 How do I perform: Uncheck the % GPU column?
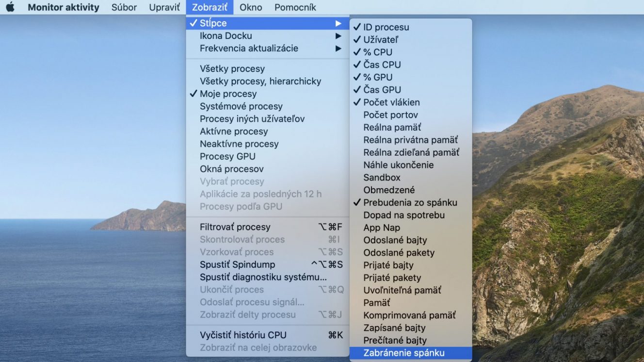coord(411,77)
